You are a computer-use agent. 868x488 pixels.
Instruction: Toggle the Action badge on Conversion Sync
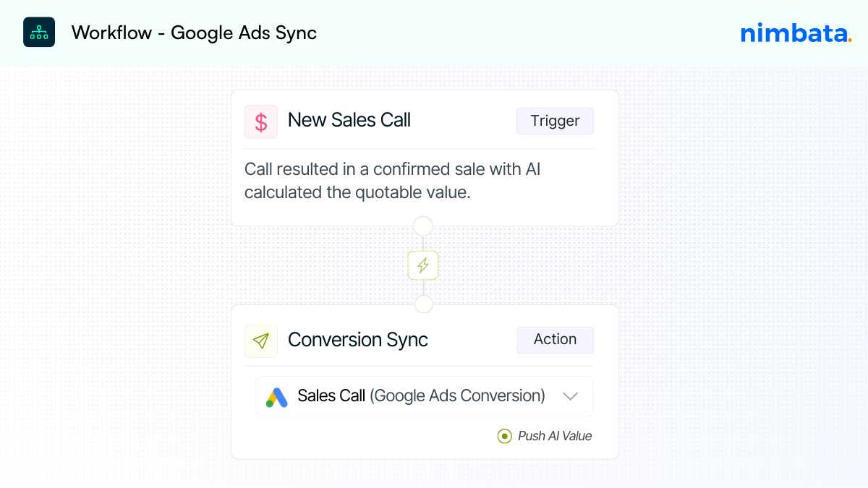tap(555, 339)
